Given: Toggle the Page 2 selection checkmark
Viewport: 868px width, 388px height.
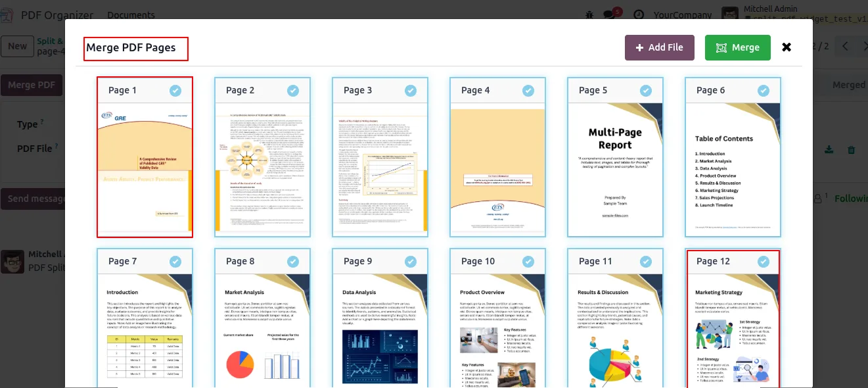Looking at the screenshot, I should pos(293,91).
